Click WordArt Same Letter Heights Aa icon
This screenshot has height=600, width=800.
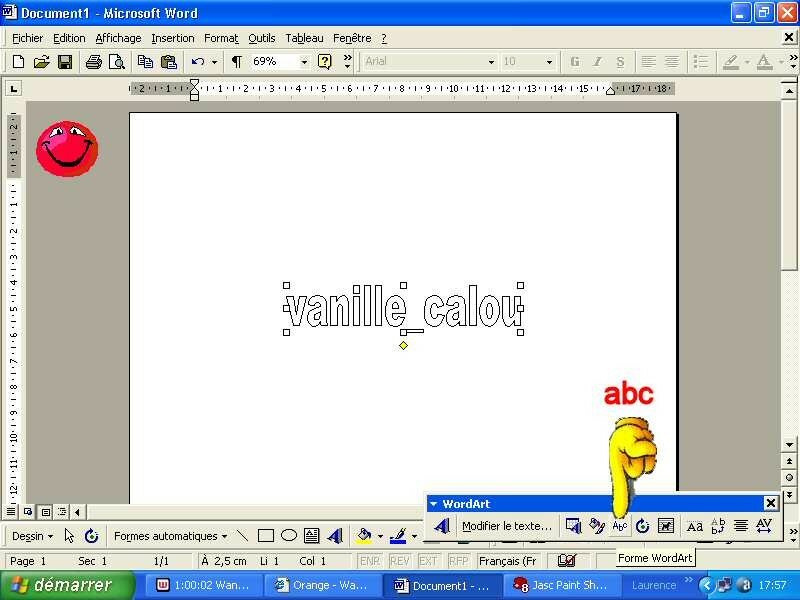tap(694, 526)
